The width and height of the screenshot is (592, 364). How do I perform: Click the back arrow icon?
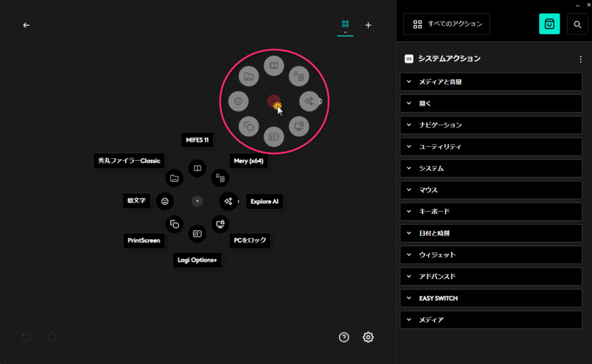click(26, 25)
